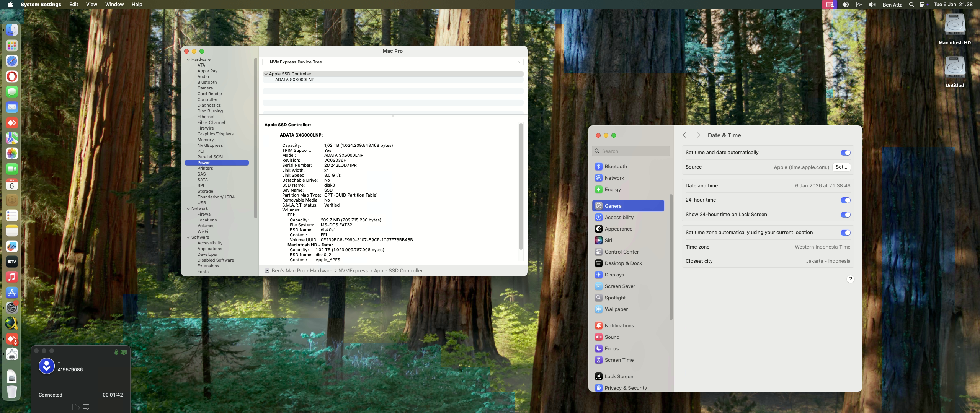Open Opera browser from the Dock
Image resolution: width=980 pixels, height=413 pixels.
click(x=12, y=76)
